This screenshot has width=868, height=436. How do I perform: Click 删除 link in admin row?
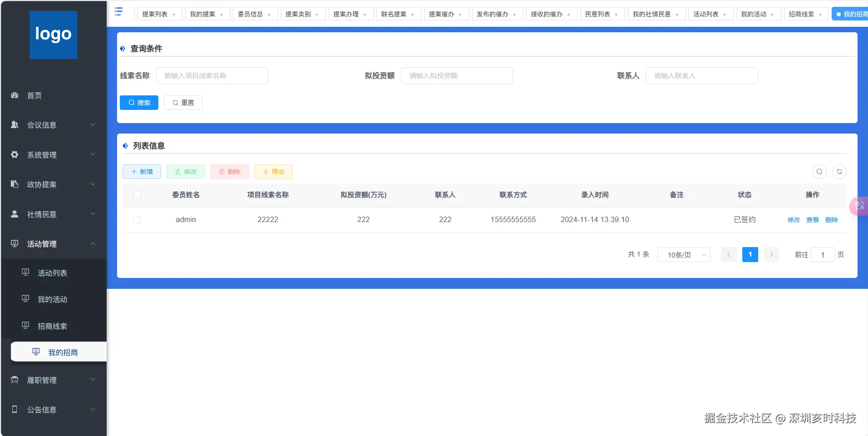832,220
